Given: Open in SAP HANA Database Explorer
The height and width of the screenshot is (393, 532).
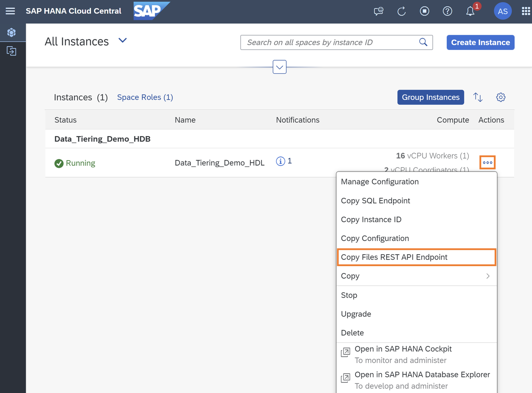Looking at the screenshot, I should 417,380.
